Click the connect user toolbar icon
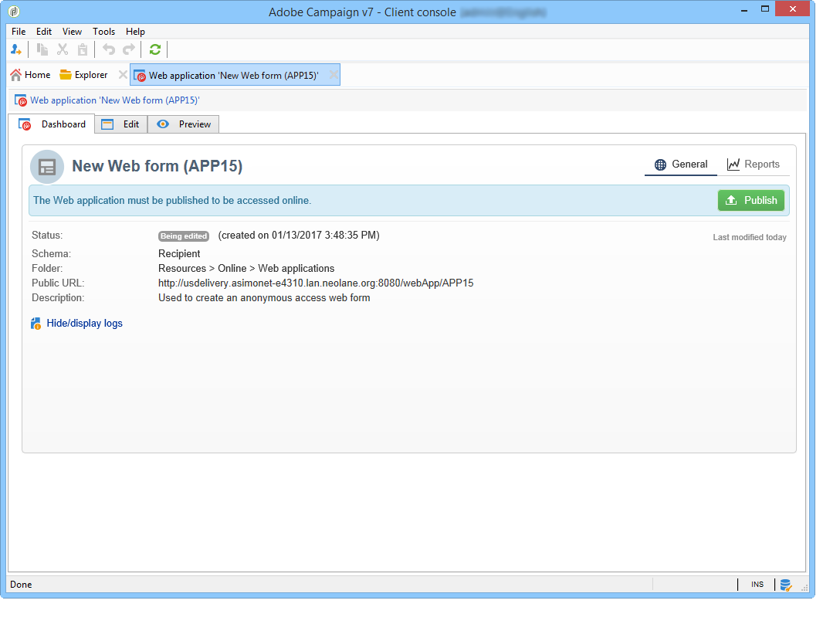Screen dimensions: 840x624 tap(16, 50)
